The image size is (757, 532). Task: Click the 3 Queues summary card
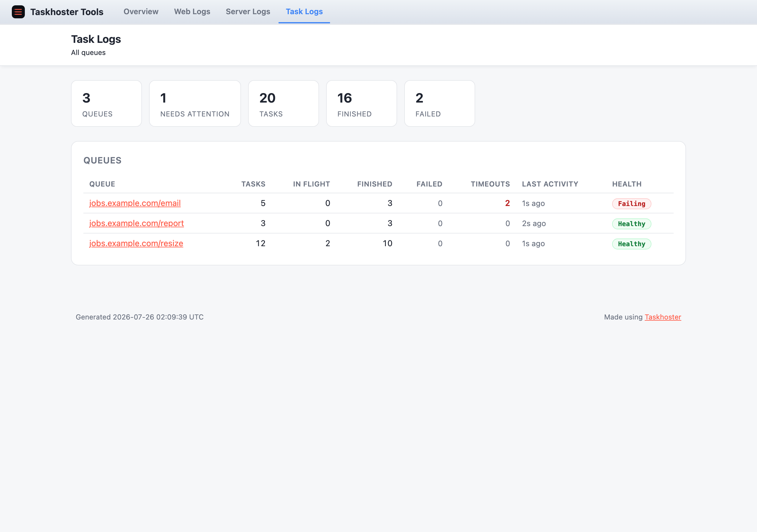(106, 103)
